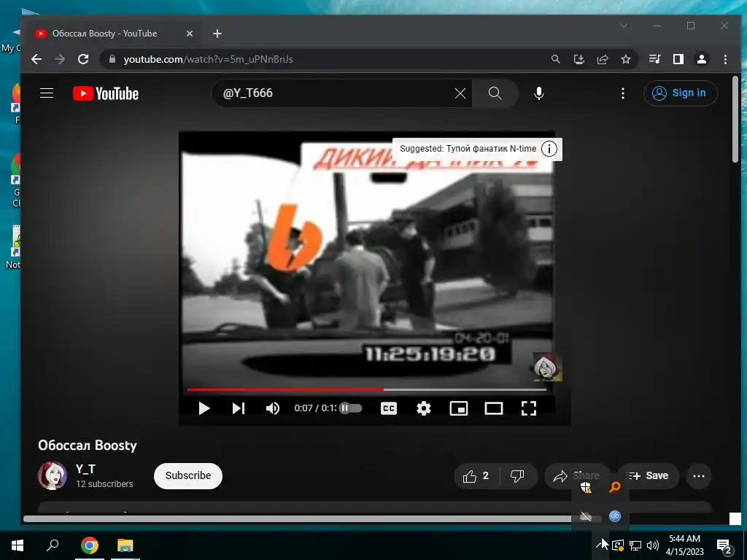
Task: Open Chrome's three-dot menu
Action: coord(725,59)
